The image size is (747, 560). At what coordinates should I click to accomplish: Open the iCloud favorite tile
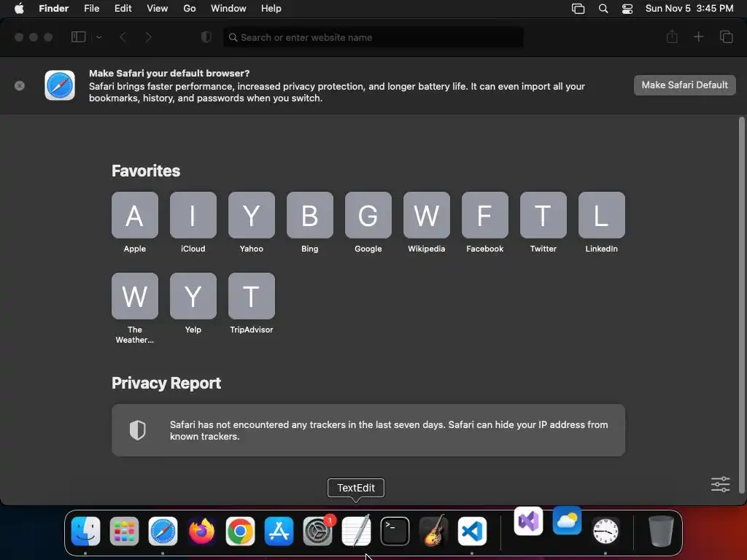tap(193, 215)
